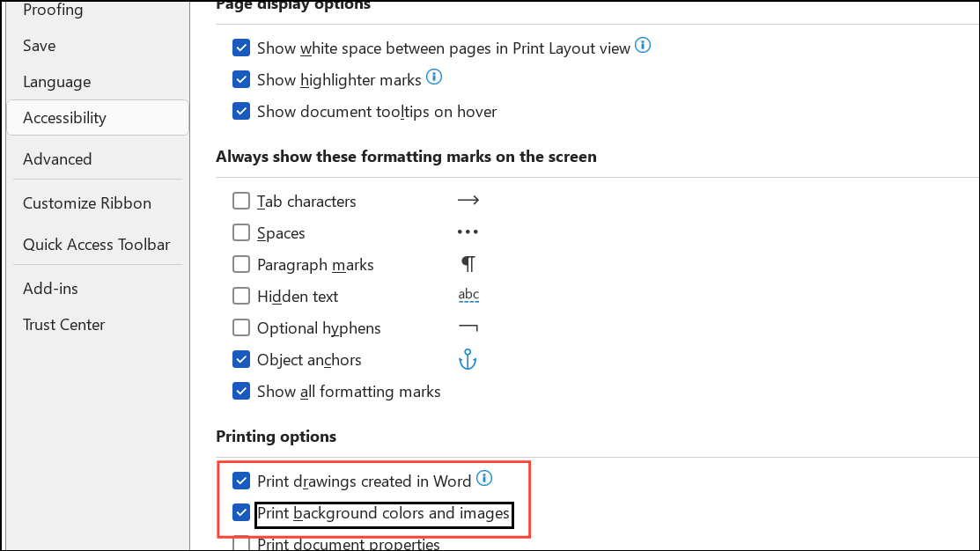Click info icon for Print drawings created in Word
Screen dimensions: 980x551
click(484, 478)
